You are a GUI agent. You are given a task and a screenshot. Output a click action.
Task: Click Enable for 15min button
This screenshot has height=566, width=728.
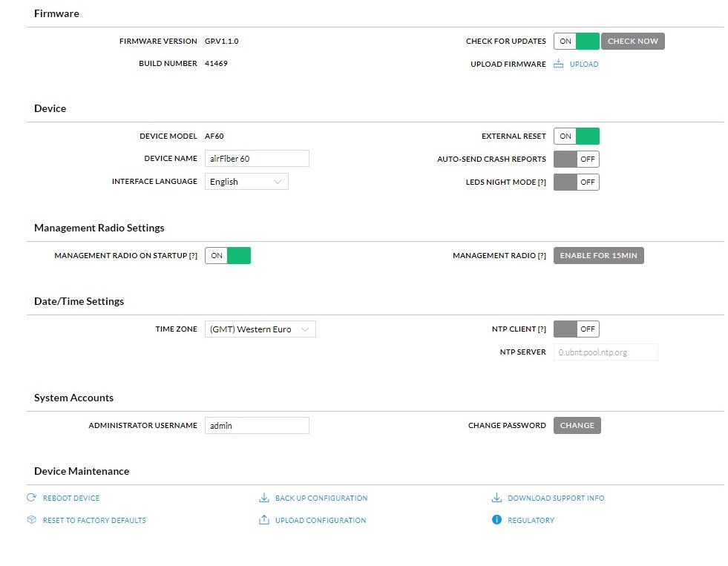[599, 255]
